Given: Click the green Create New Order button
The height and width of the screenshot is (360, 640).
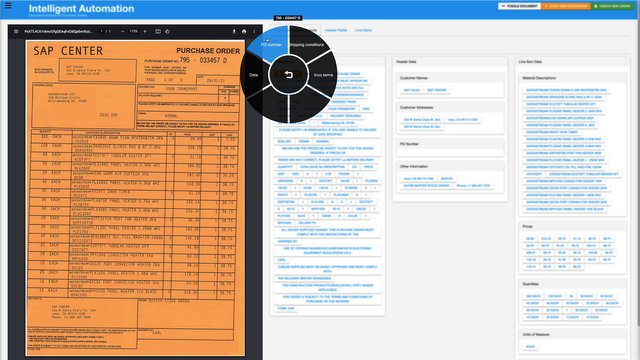Looking at the screenshot, I should (612, 6).
